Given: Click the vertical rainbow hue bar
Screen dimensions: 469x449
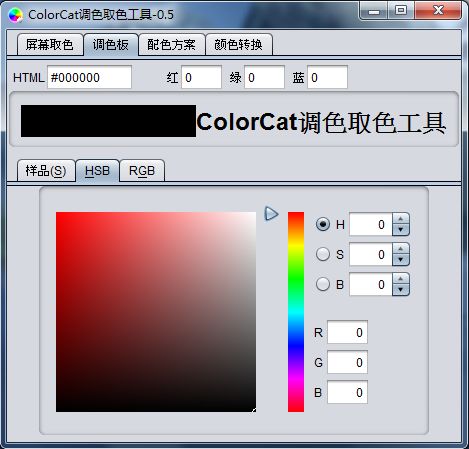Looking at the screenshot, I should [296, 312].
